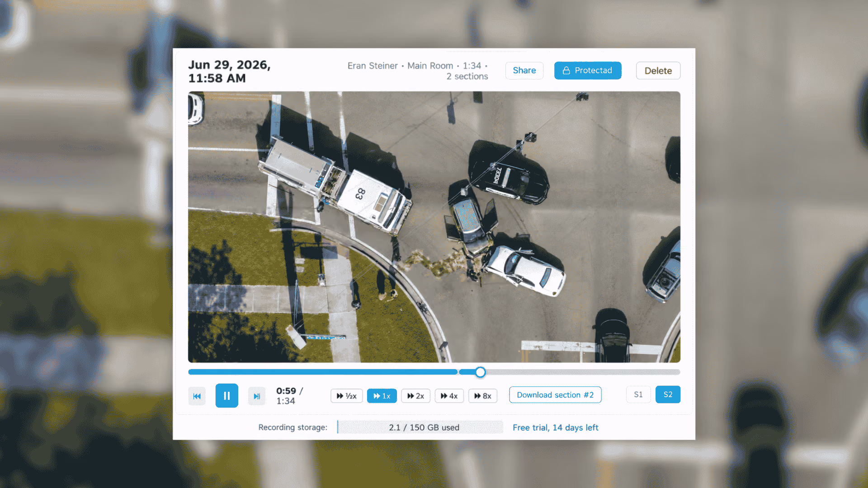Click the timeline slider handle
The height and width of the screenshot is (488, 868).
pyautogui.click(x=481, y=372)
